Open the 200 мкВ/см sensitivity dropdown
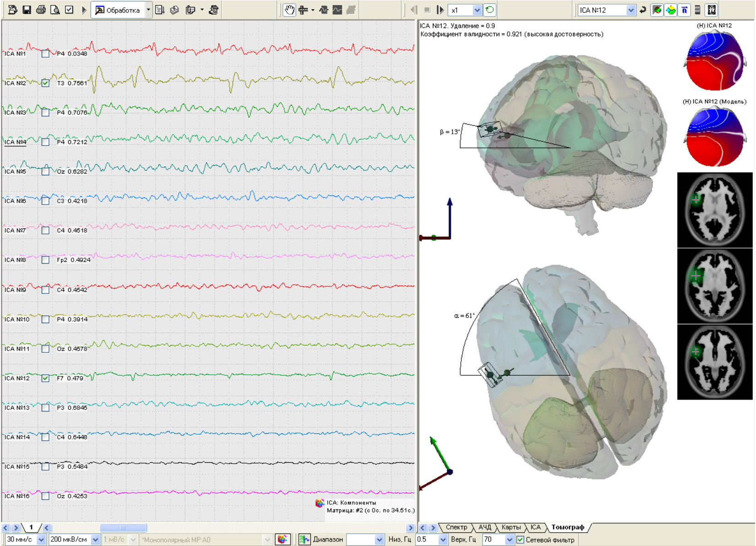This screenshot has height=546, width=756. pos(95,540)
